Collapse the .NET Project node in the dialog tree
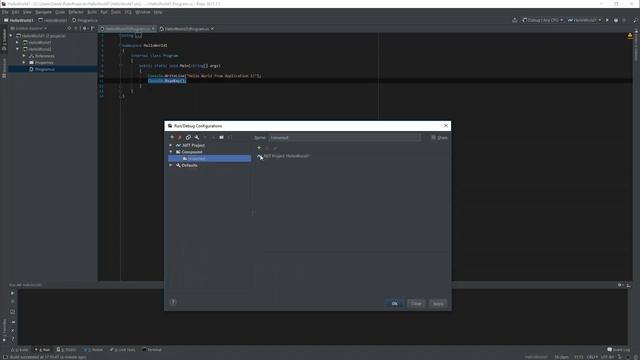This screenshot has height=360, width=640. pyautogui.click(x=171, y=145)
